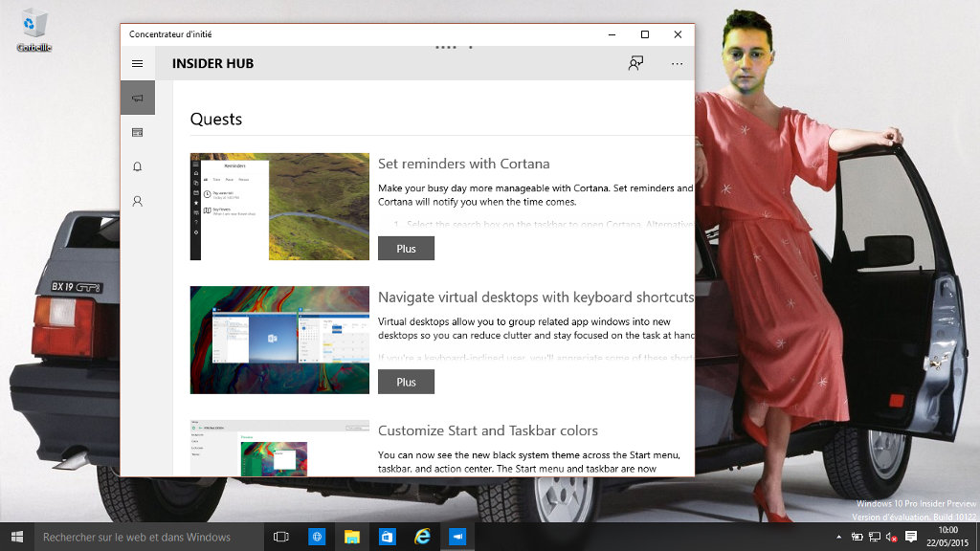Image resolution: width=980 pixels, height=551 pixels.
Task: Click the muted volume tray icon
Action: tap(892, 537)
